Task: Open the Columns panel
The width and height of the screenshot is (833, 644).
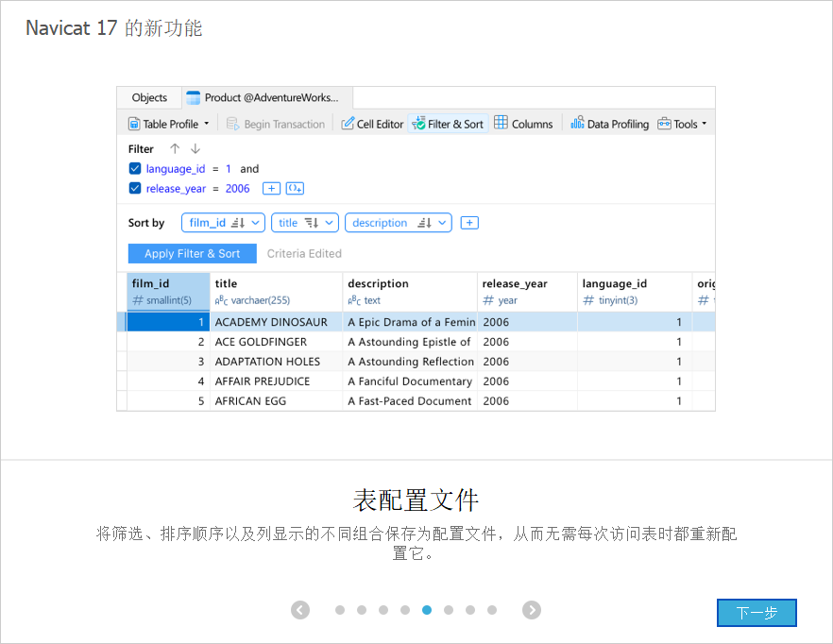Action: pos(523,124)
